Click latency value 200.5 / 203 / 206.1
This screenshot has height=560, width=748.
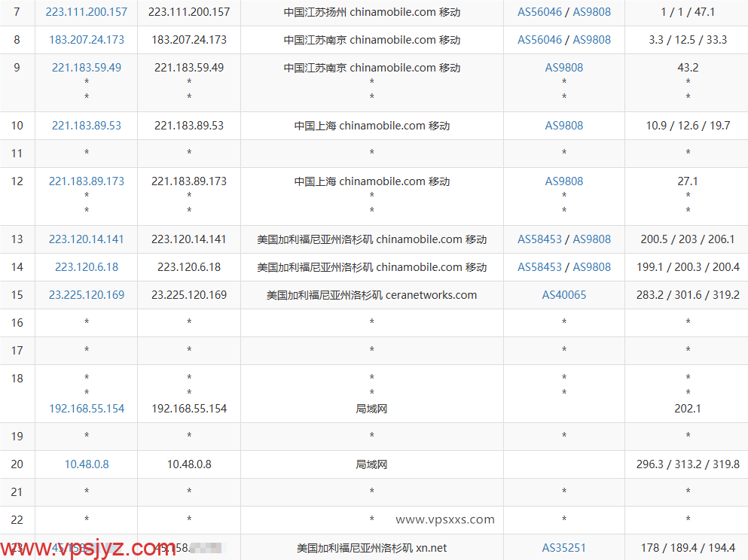[688, 239]
